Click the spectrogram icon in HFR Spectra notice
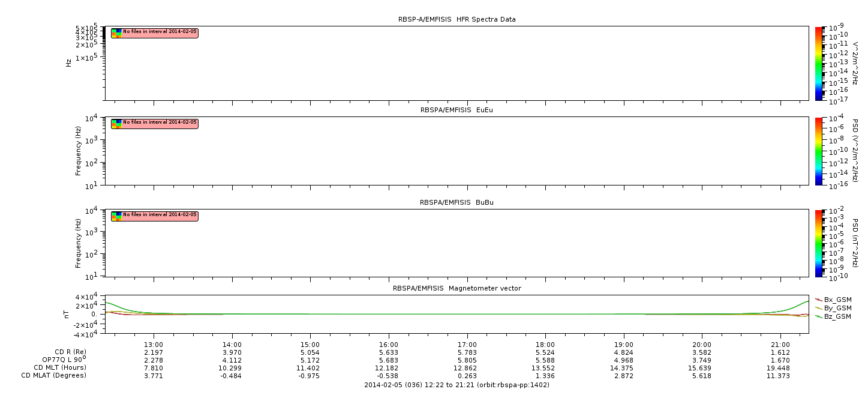The width and height of the screenshot is (868, 395). point(116,33)
